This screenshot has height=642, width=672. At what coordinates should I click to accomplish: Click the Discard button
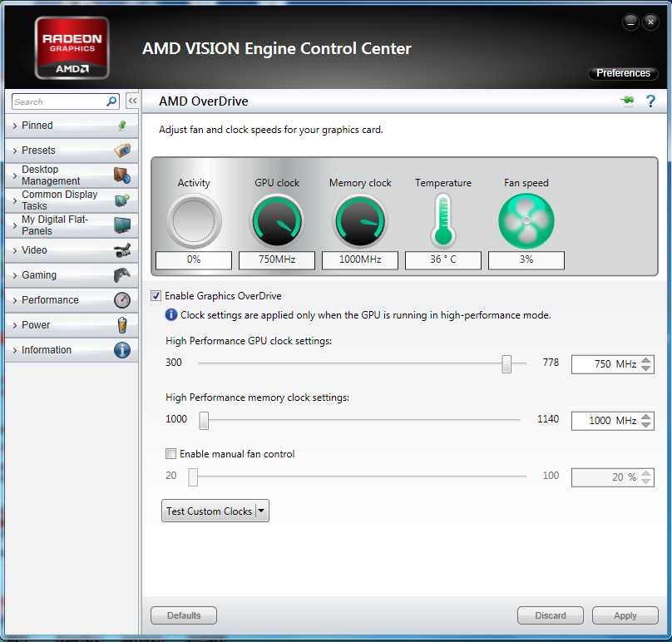[551, 615]
